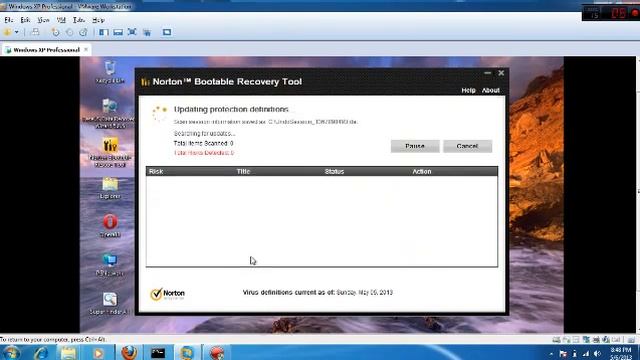
Task: Toggle the show library panel icon
Action: (104, 32)
